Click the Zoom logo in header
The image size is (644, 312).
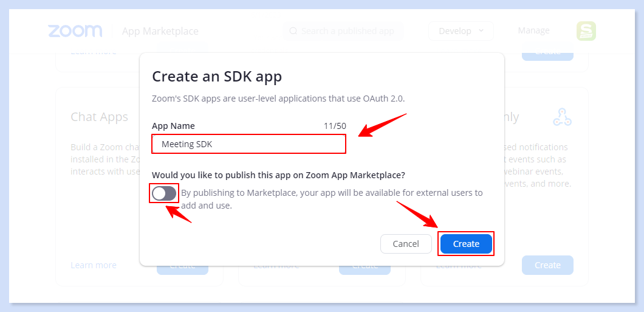point(75,31)
